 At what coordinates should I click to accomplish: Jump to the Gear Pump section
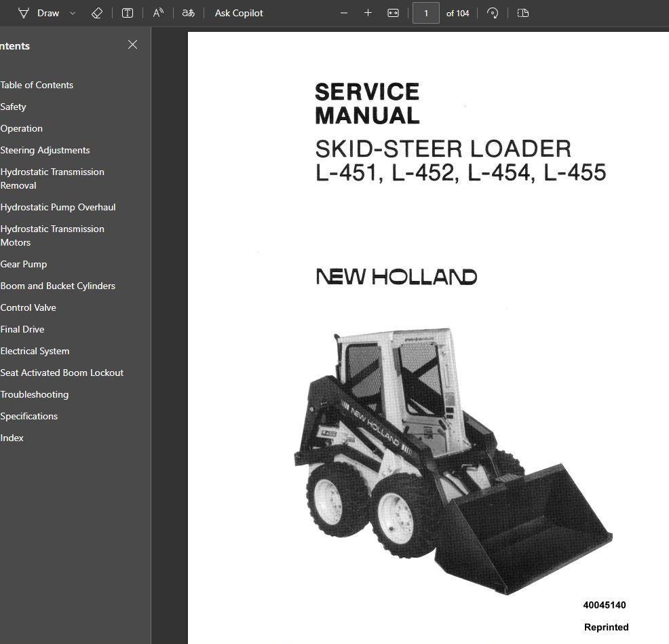(24, 264)
